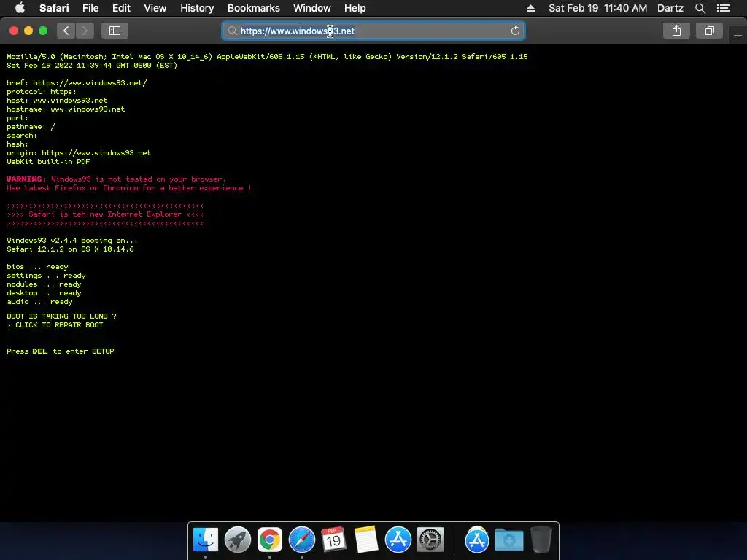Click the red WARNING line

(116, 179)
